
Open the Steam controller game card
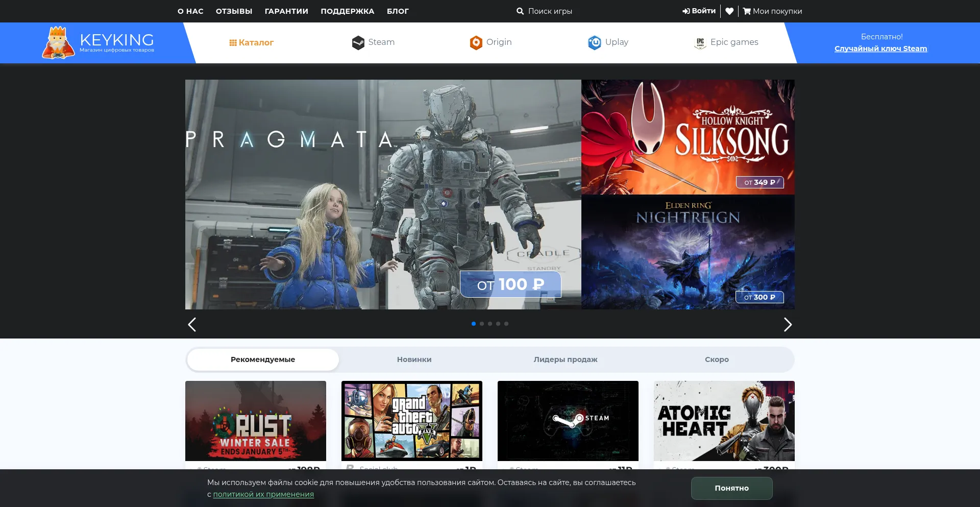pyautogui.click(x=568, y=421)
